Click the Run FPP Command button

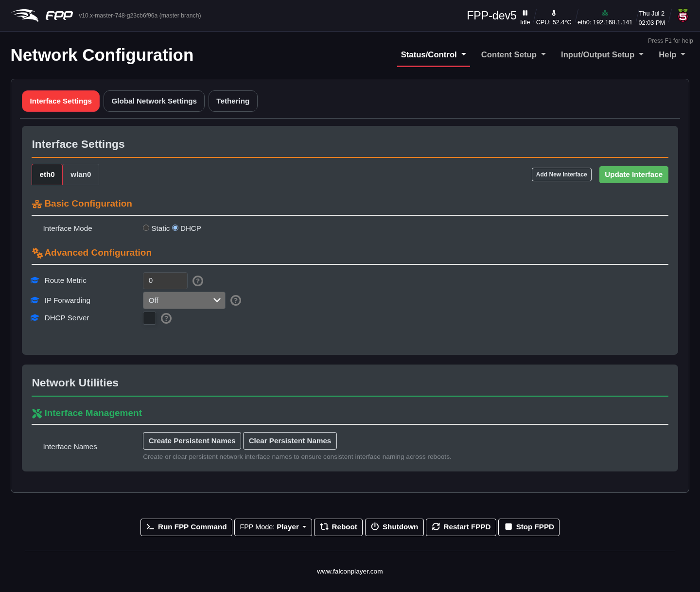click(186, 527)
